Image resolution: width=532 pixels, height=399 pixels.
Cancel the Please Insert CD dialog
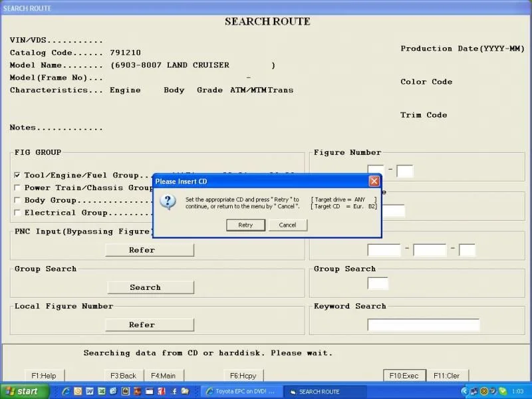(288, 225)
